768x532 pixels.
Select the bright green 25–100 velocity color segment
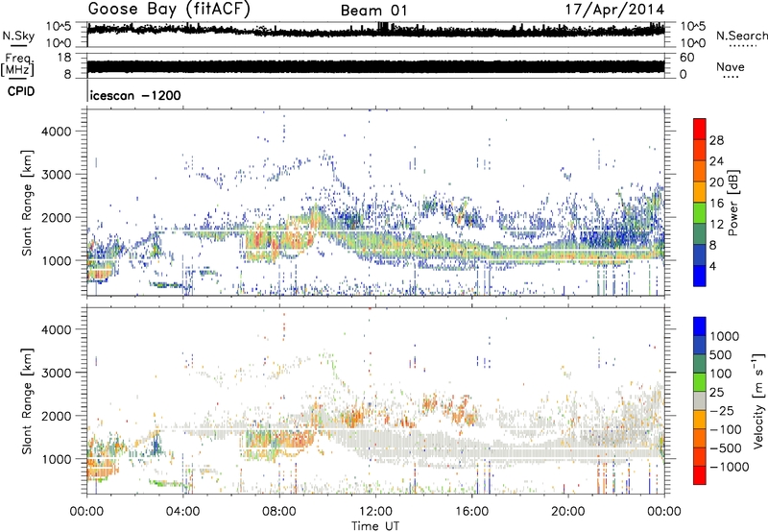700,382
